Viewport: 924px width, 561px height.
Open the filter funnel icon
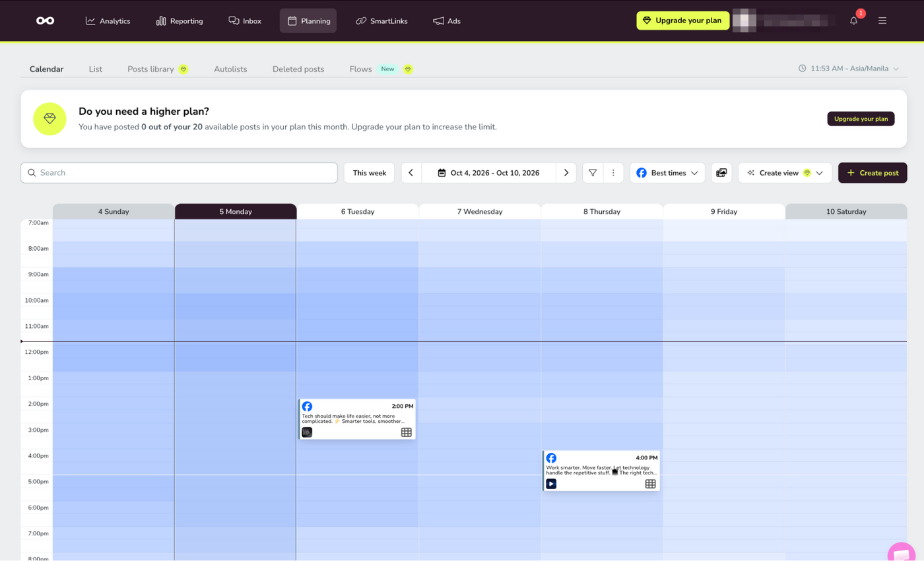[593, 173]
